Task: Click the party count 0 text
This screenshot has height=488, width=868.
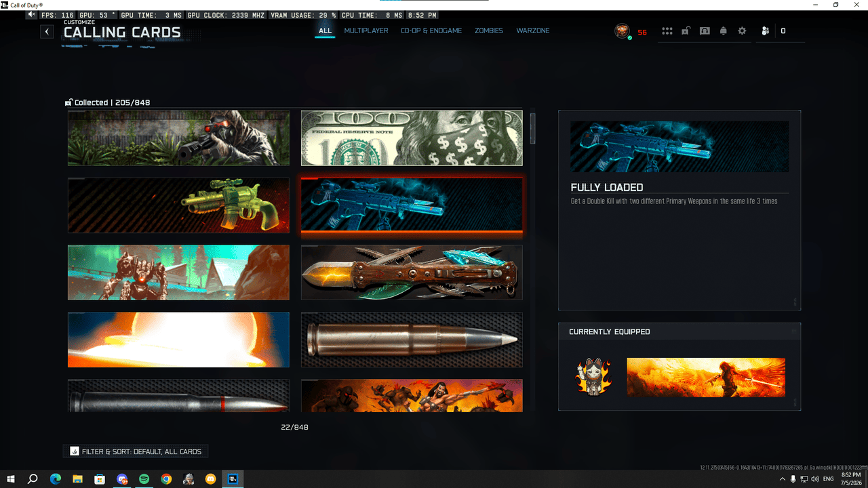Action: 783,31
